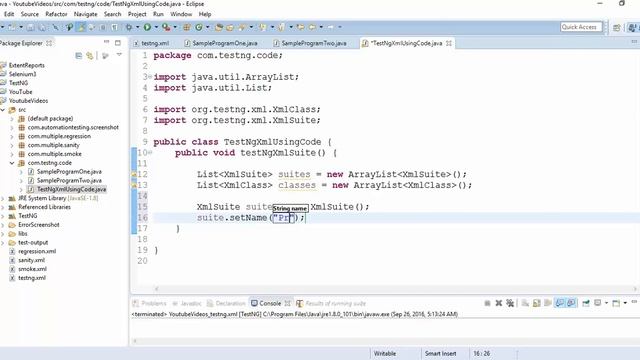
Task: Close the Console view tab
Action: click(287, 303)
